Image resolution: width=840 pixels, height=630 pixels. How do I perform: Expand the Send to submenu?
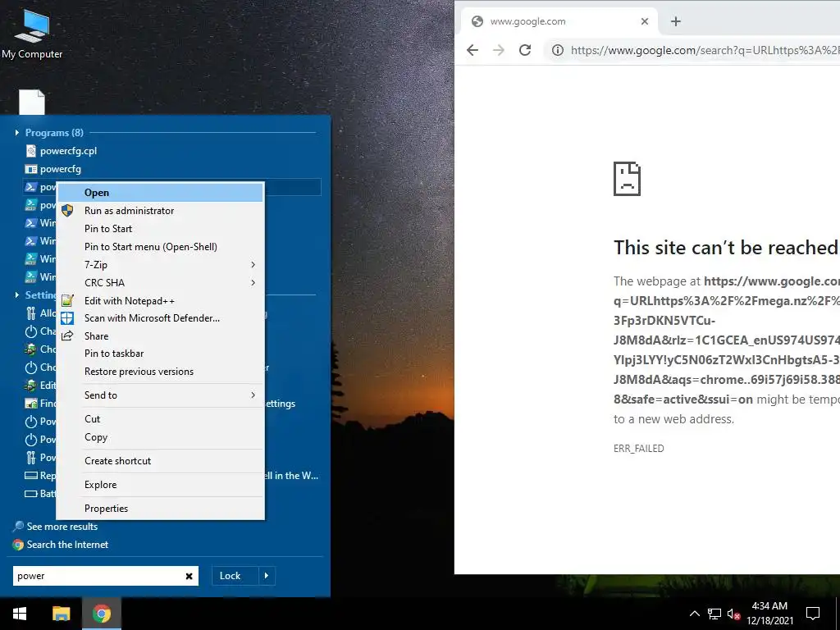253,395
